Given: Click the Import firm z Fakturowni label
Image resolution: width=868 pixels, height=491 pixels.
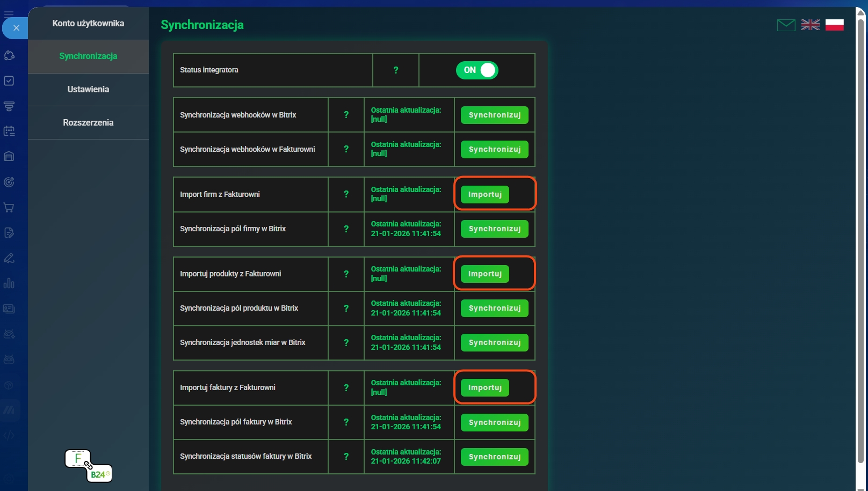Looking at the screenshot, I should point(220,194).
